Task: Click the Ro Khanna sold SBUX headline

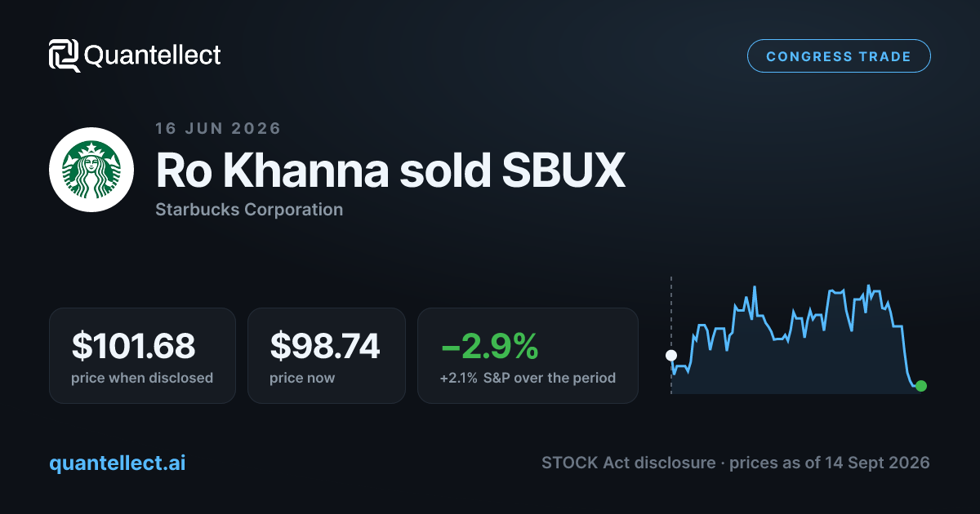Action: point(390,171)
